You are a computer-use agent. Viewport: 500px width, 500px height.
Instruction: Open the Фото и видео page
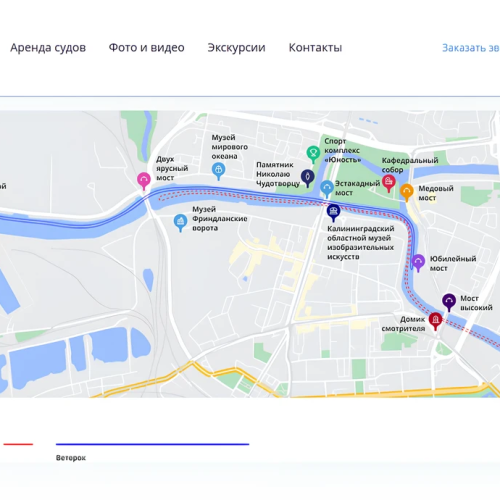click(x=147, y=48)
